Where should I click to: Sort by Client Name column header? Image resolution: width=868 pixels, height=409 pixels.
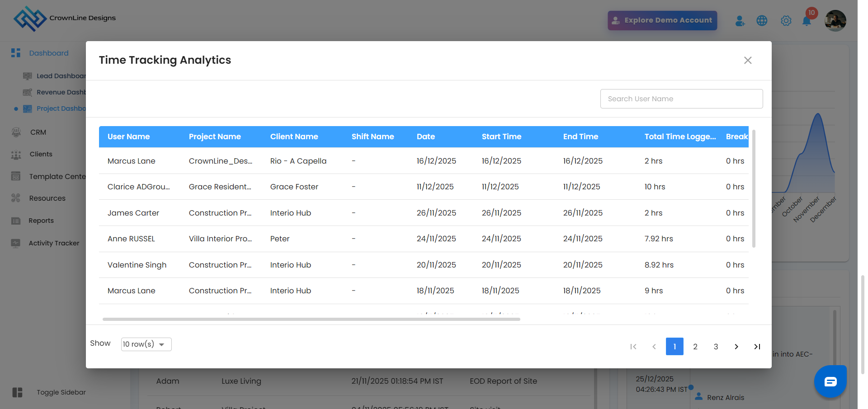(294, 136)
